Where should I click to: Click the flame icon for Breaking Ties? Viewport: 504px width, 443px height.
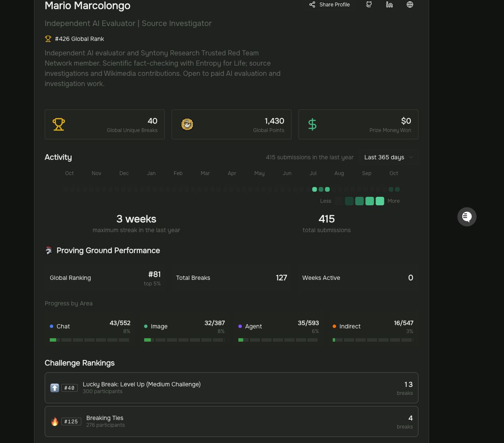55,421
